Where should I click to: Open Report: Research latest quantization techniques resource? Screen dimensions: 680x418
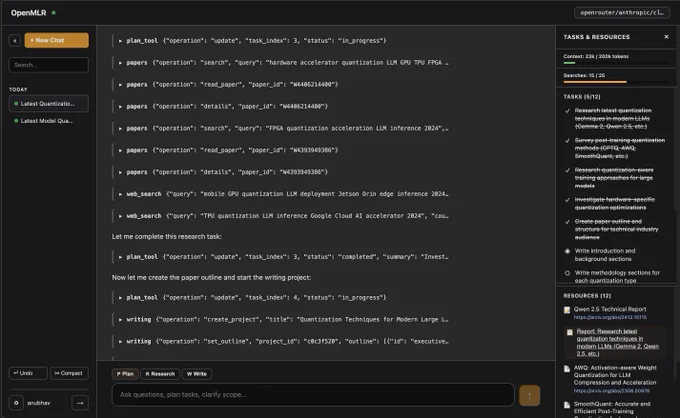tap(618, 343)
